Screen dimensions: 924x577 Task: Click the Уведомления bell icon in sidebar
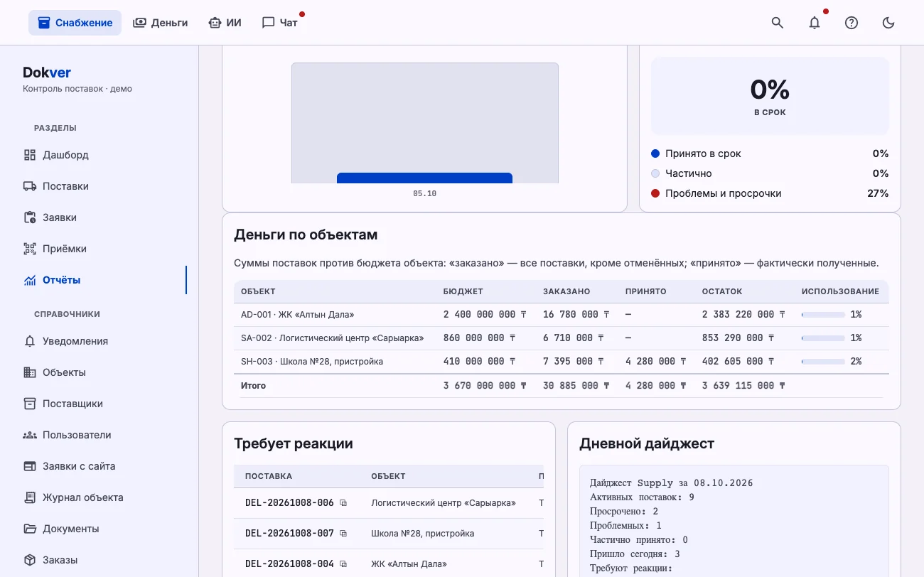pyautogui.click(x=29, y=341)
